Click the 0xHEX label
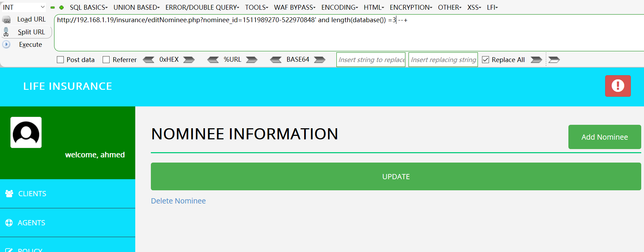The height and width of the screenshot is (252, 644). click(x=169, y=60)
